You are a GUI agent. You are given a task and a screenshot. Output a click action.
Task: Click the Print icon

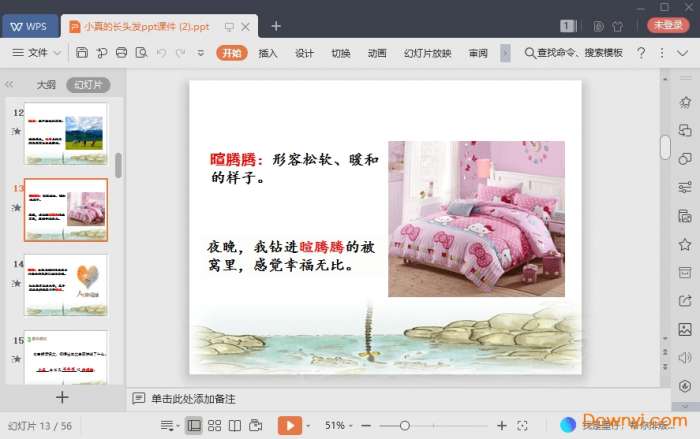[x=121, y=53]
